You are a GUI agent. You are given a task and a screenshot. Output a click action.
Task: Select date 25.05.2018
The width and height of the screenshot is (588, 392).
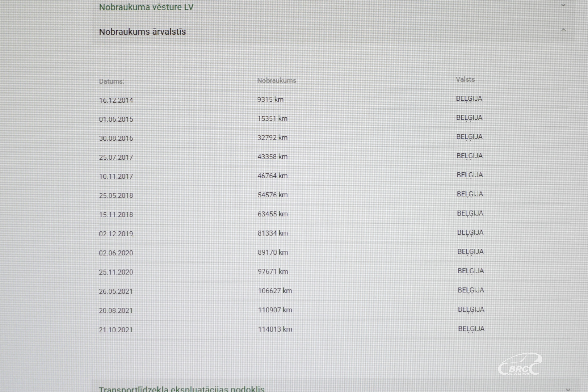(116, 195)
